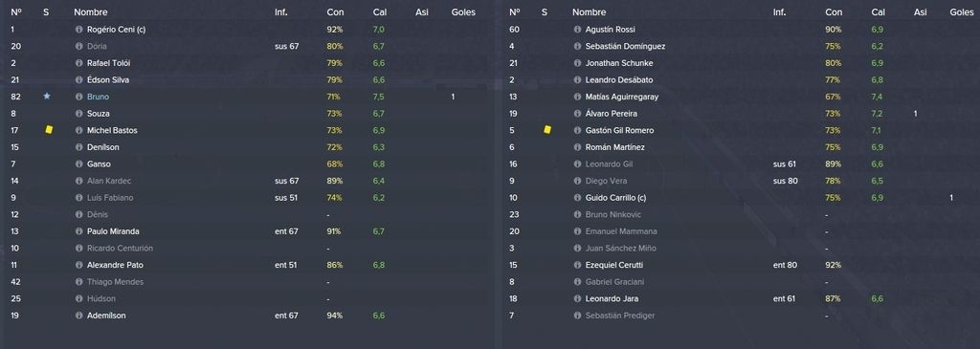980x349 pixels.
Task: Click Michel Bastos yellow card icon
Action: [49, 130]
